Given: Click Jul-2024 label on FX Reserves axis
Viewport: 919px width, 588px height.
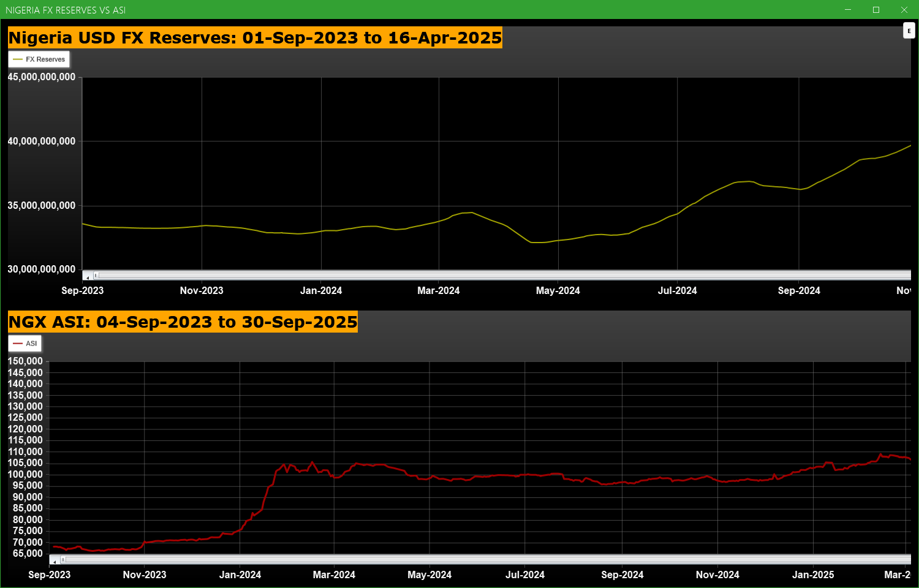Looking at the screenshot, I should [x=677, y=290].
